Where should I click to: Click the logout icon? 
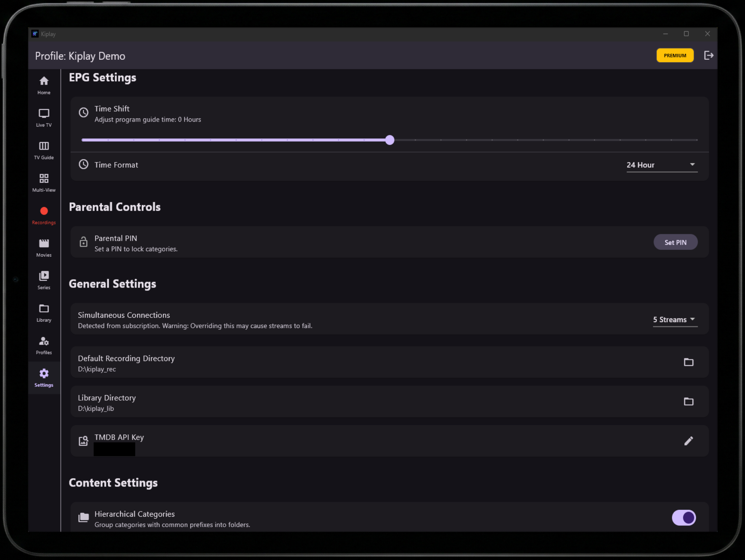click(709, 55)
